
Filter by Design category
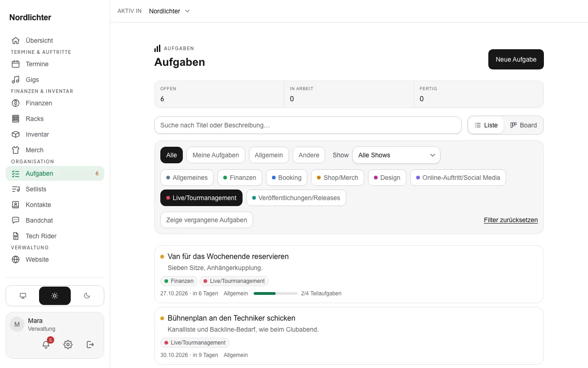[x=387, y=178]
